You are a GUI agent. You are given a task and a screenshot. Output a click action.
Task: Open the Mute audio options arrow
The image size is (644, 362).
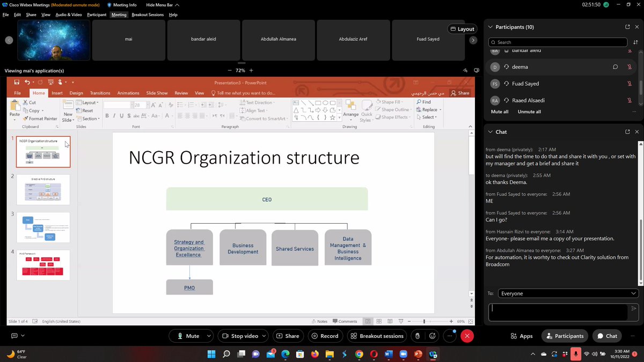[x=209, y=336]
